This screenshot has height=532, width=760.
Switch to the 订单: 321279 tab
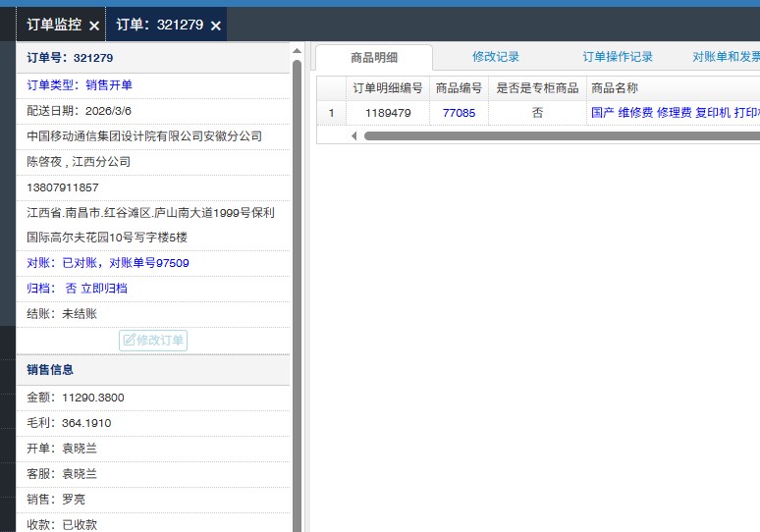[x=159, y=25]
